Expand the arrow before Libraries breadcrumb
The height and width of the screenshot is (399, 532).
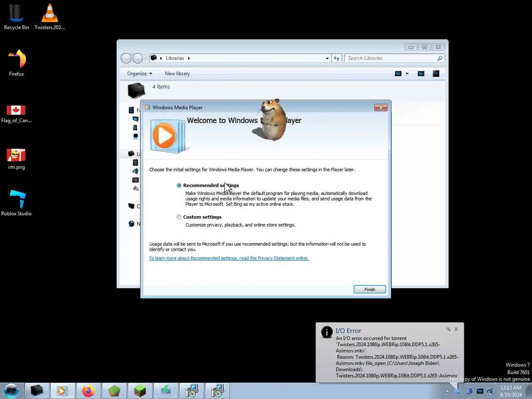point(161,58)
